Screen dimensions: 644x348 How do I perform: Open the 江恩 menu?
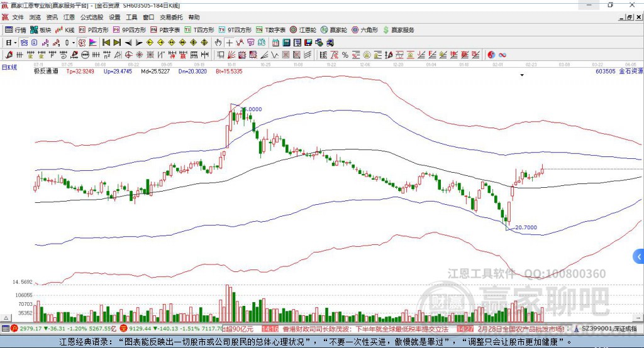[x=69, y=17]
